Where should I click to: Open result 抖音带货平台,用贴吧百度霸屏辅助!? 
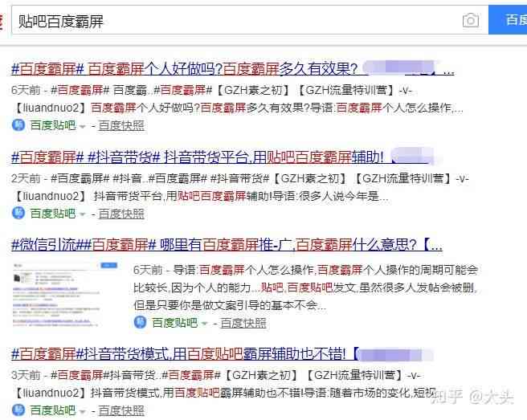pyautogui.click(x=222, y=157)
